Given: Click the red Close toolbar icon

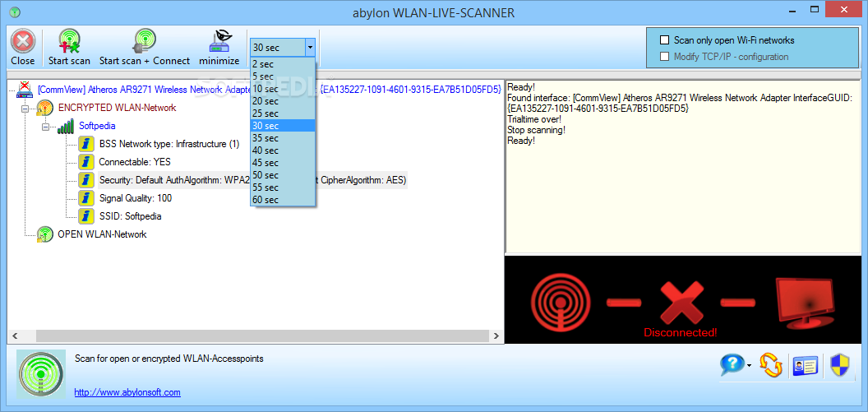Looking at the screenshot, I should pyautogui.click(x=23, y=42).
